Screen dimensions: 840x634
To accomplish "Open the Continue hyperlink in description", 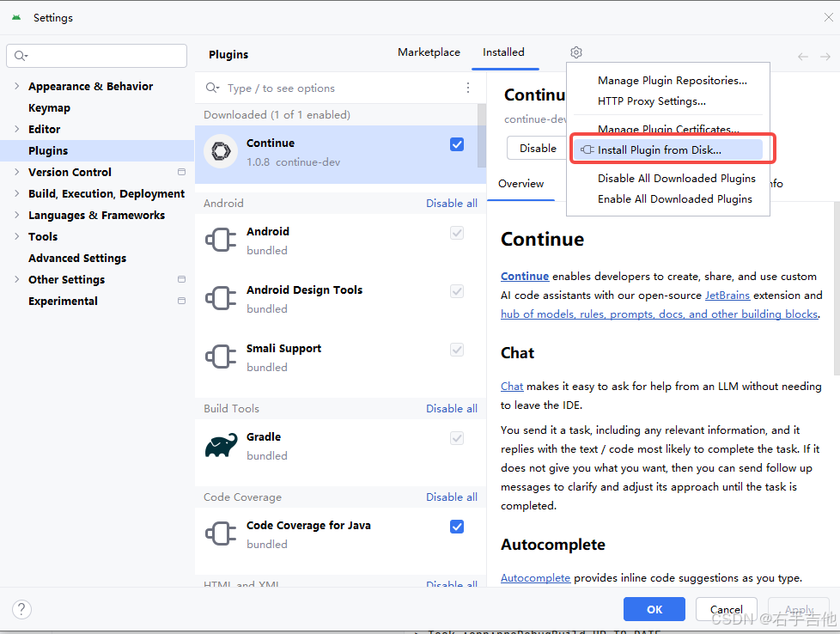I will [525, 276].
